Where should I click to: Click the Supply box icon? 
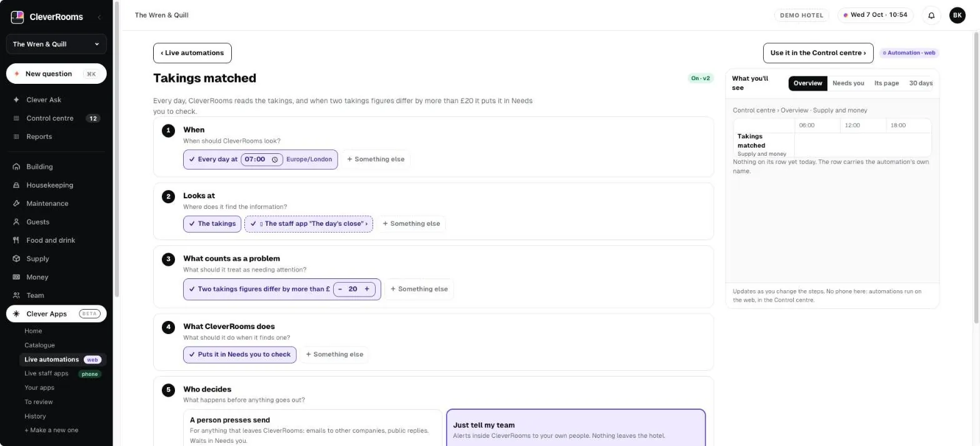pyautogui.click(x=16, y=259)
